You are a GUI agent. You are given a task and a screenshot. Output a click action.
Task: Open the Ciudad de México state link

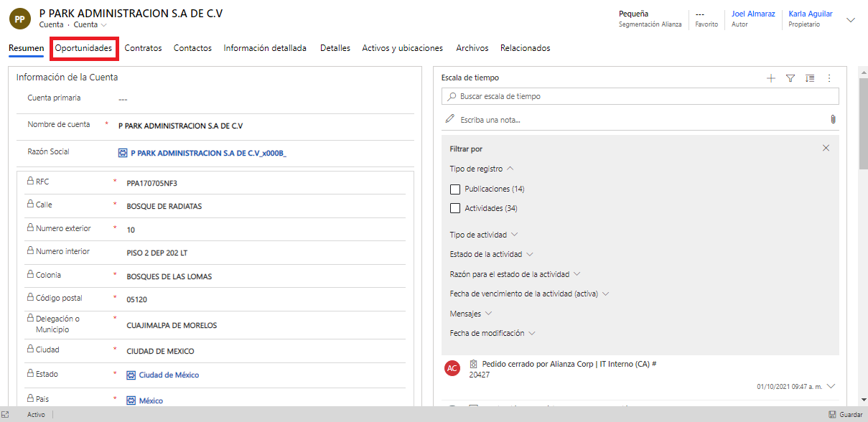(169, 375)
